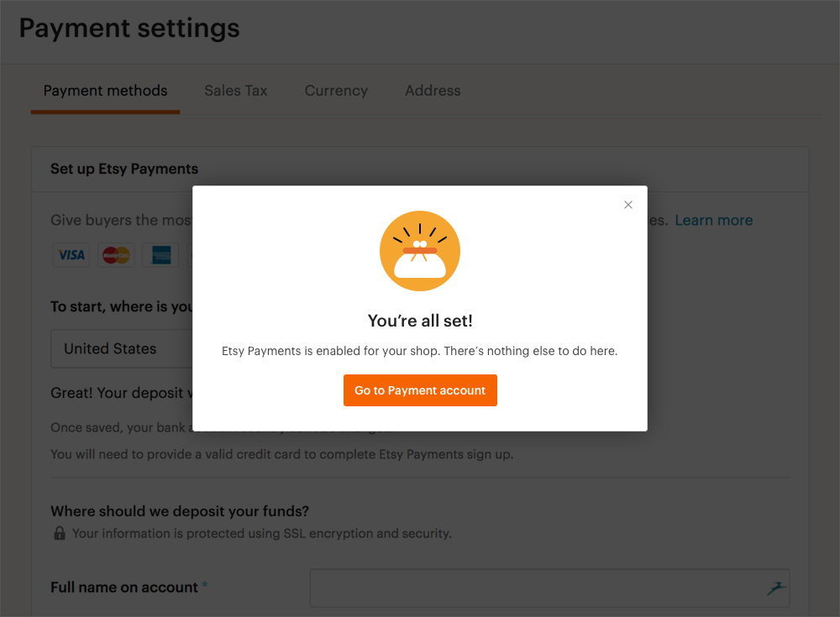Click the Visa card icon
The height and width of the screenshot is (617, 840).
coord(71,255)
